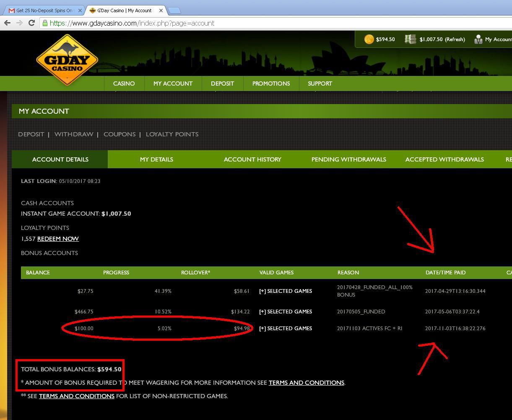The width and height of the screenshot is (512, 420).
Task: Click the $466.75 bonus balance cell
Action: click(84, 312)
